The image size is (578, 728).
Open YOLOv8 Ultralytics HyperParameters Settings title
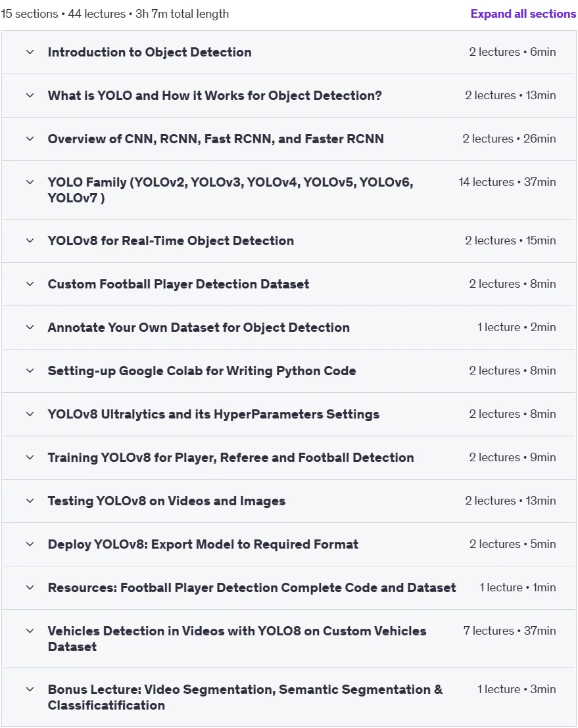tap(213, 414)
